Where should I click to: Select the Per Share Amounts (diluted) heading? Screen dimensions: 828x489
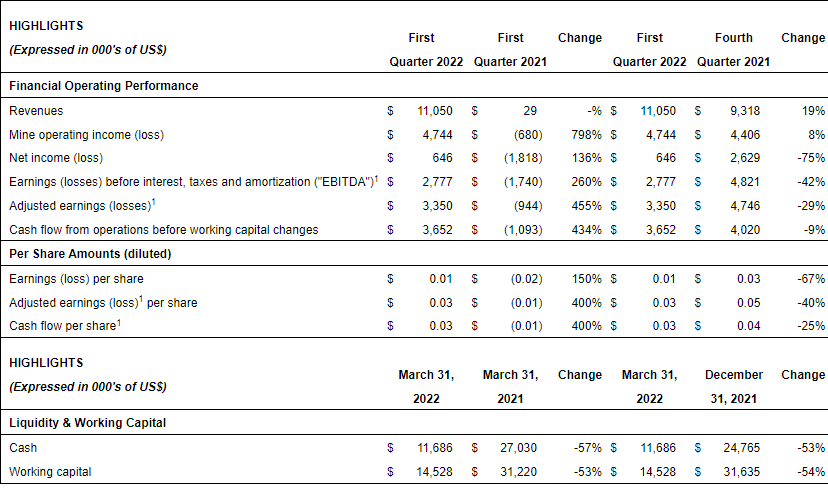90,254
